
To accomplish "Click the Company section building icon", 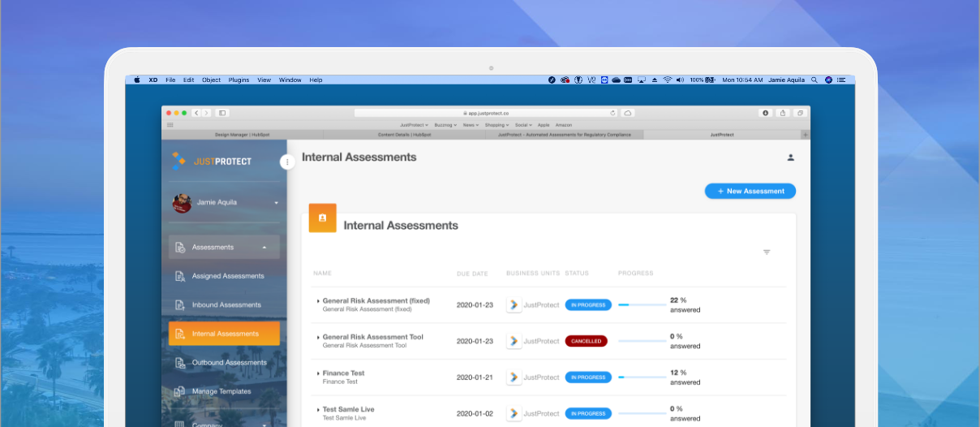I will 180,424.
